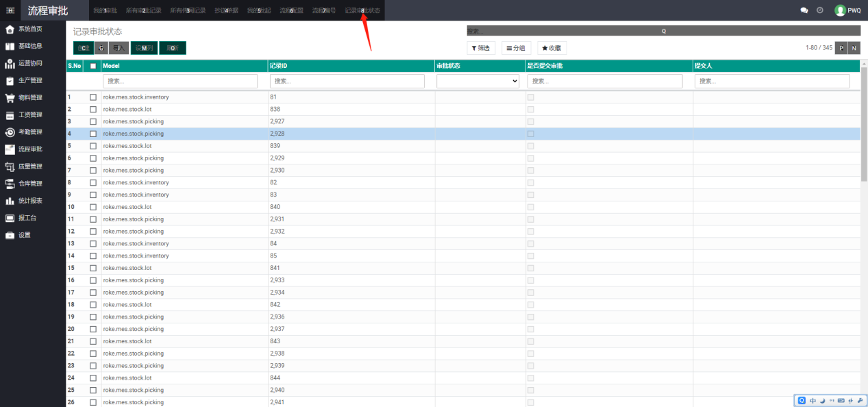Open 统计报表 bar chart icon
Image resolution: width=868 pixels, height=407 pixels.
pyautogui.click(x=10, y=201)
